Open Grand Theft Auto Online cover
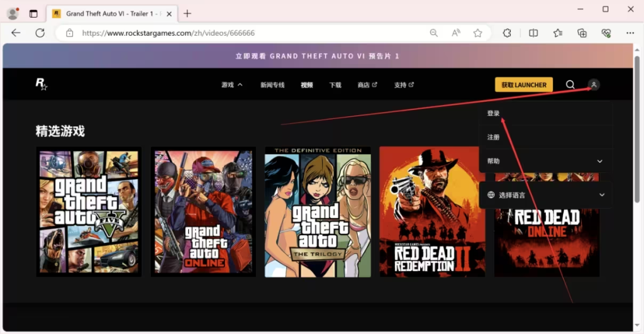Image resolution: width=644 pixels, height=334 pixels. pos(203,211)
